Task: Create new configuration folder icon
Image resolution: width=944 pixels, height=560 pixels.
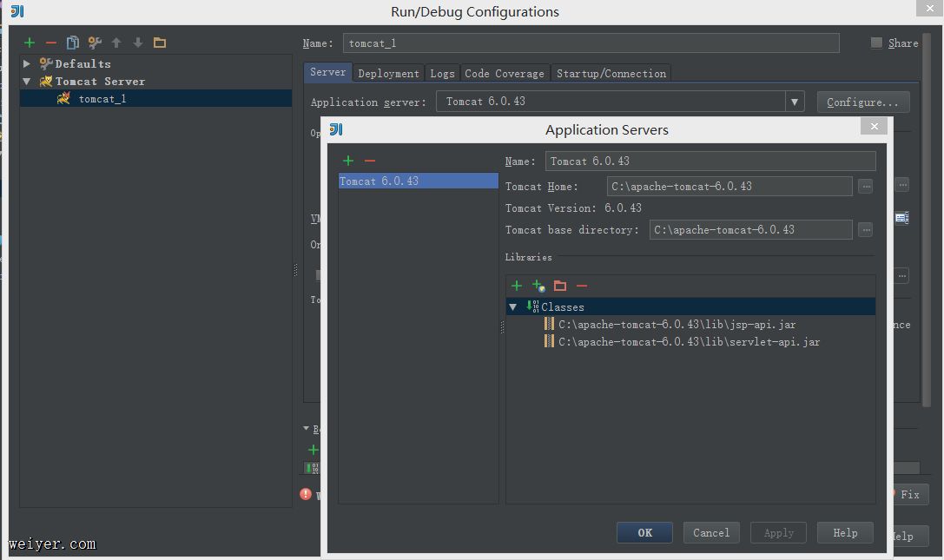Action: click(x=160, y=43)
